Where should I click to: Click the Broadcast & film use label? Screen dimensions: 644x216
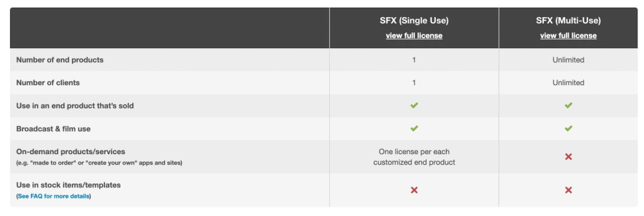click(54, 129)
